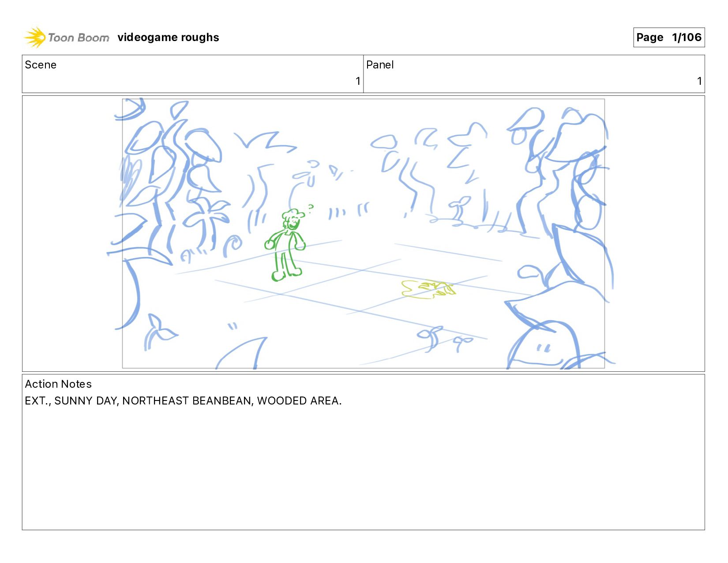Click the Toon Boom starburst logo icon

[35, 38]
